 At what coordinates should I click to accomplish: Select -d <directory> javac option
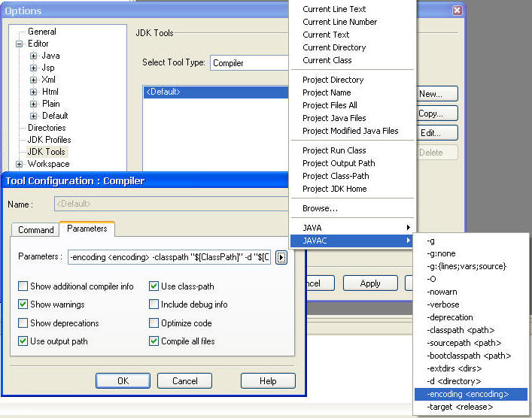pos(471,381)
